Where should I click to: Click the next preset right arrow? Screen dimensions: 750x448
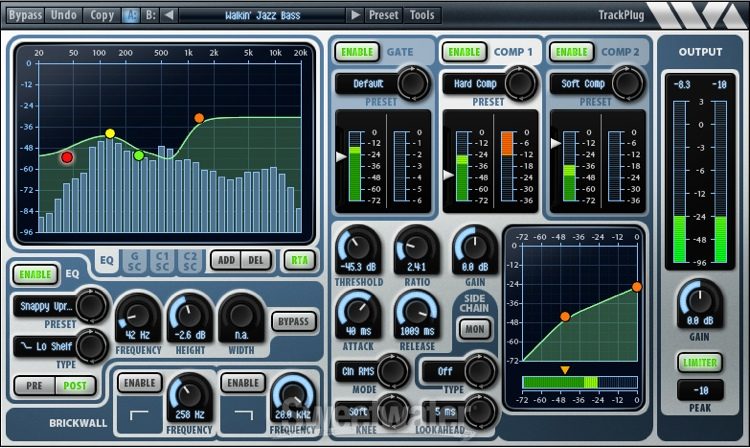355,15
